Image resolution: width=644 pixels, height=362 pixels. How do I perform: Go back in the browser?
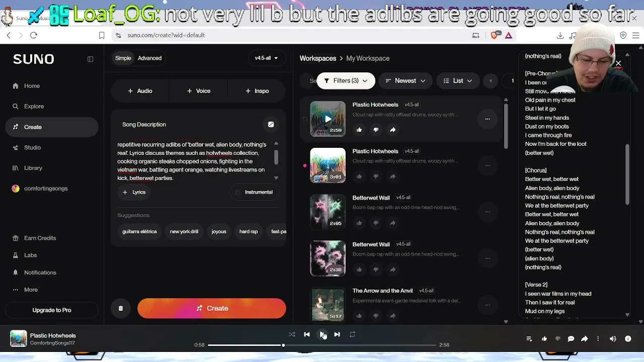(x=9, y=35)
